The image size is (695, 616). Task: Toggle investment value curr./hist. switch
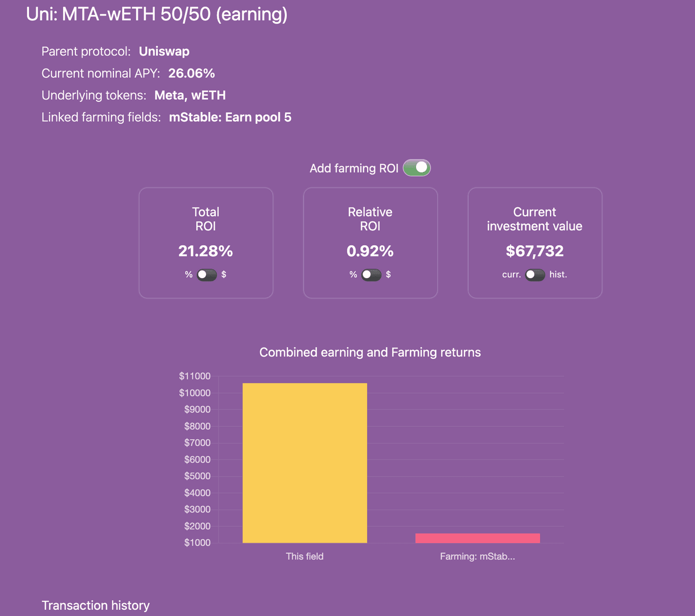point(535,275)
